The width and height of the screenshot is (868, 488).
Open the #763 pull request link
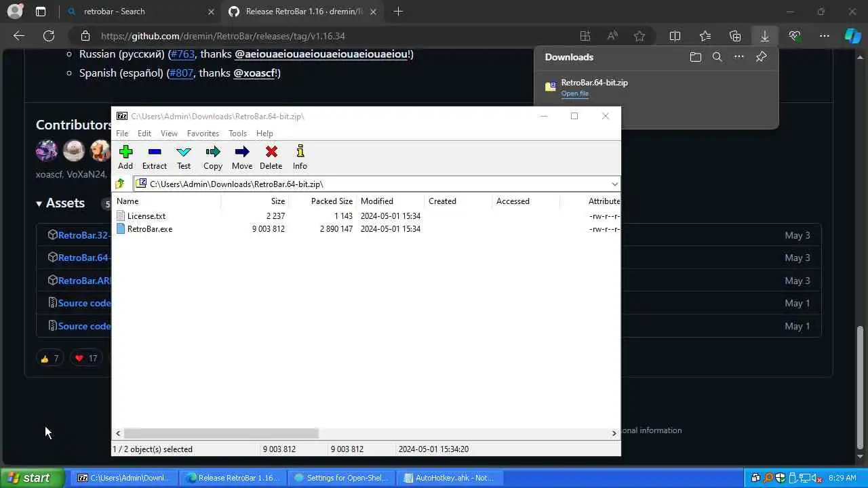point(182,54)
